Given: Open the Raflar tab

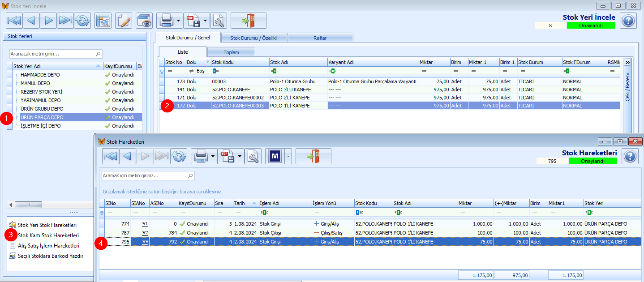Looking at the screenshot, I should (320, 38).
